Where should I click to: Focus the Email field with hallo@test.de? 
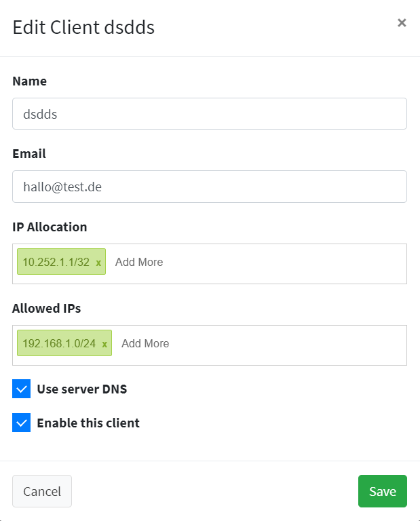tap(210, 187)
